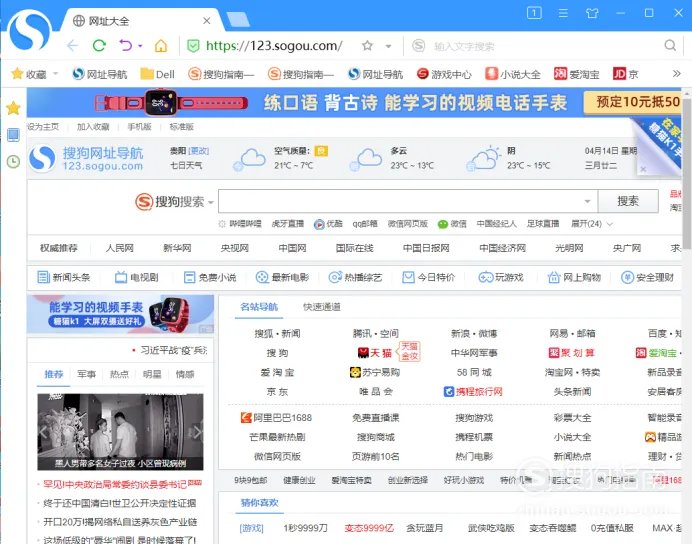Image resolution: width=692 pixels, height=544 pixels.
Task: Click the 游戏中心 bookmark icon
Action: click(x=422, y=74)
